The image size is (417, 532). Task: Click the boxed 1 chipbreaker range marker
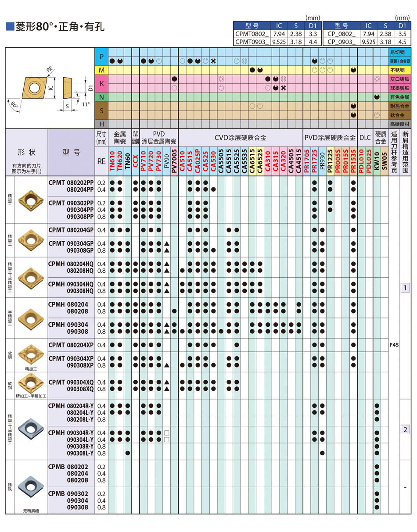[x=406, y=288]
